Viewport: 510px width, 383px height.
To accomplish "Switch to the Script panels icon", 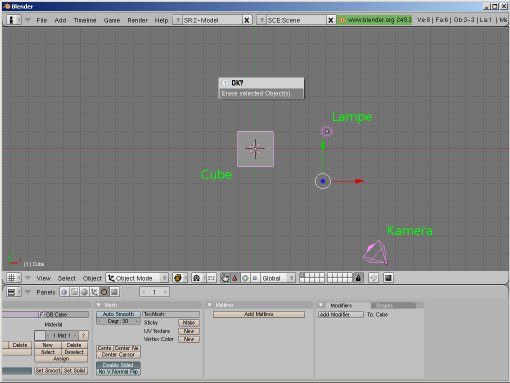I will 74,292.
